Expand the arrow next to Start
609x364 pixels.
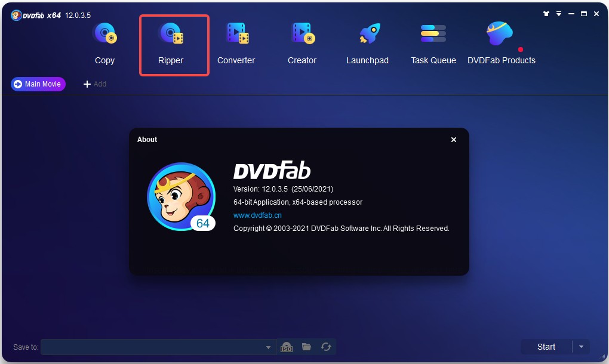(x=581, y=347)
